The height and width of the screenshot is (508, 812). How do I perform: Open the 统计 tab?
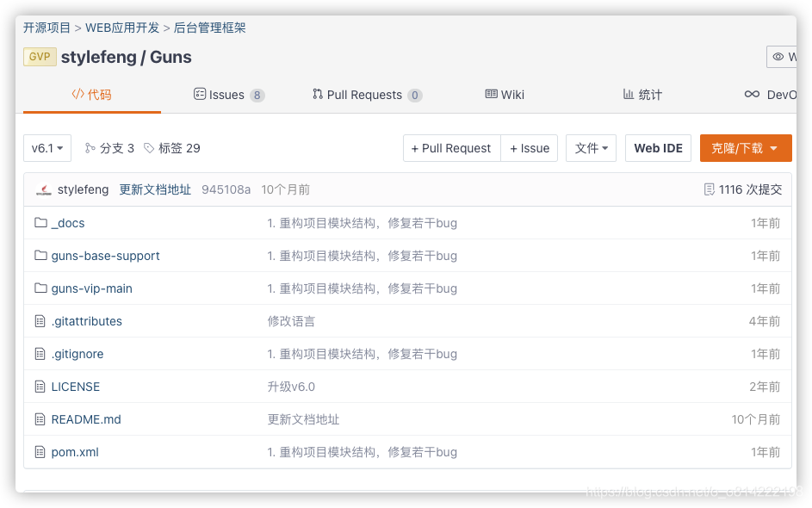pyautogui.click(x=642, y=95)
